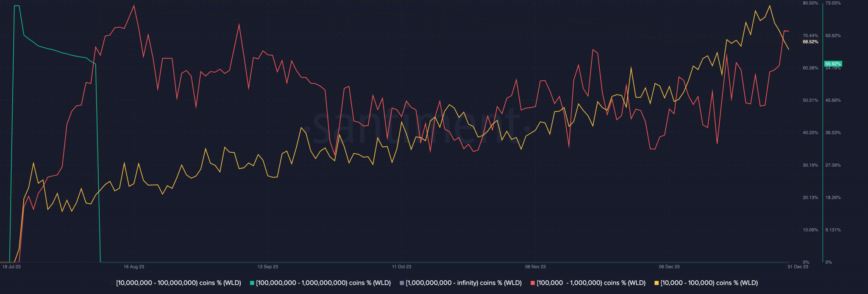
Task: Click the green swatch for 100,000,000 - 1,000,000,000 coins
Action: coord(252,283)
